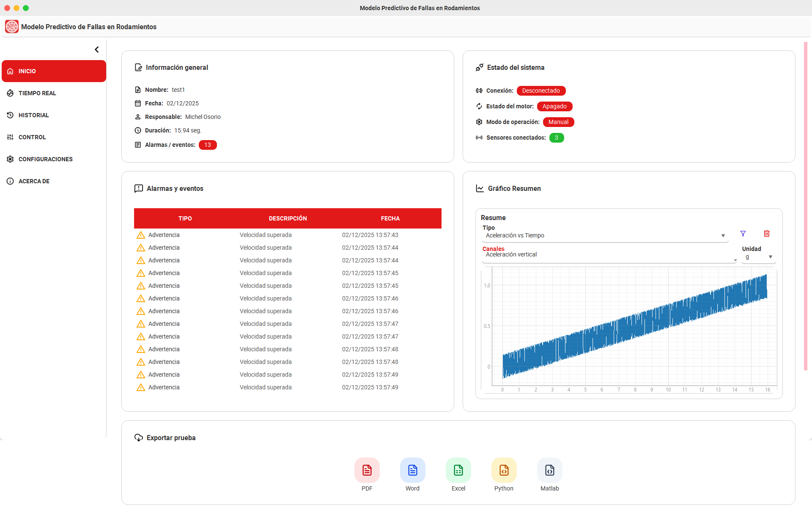
Task: Export test as Python file
Action: point(504,470)
